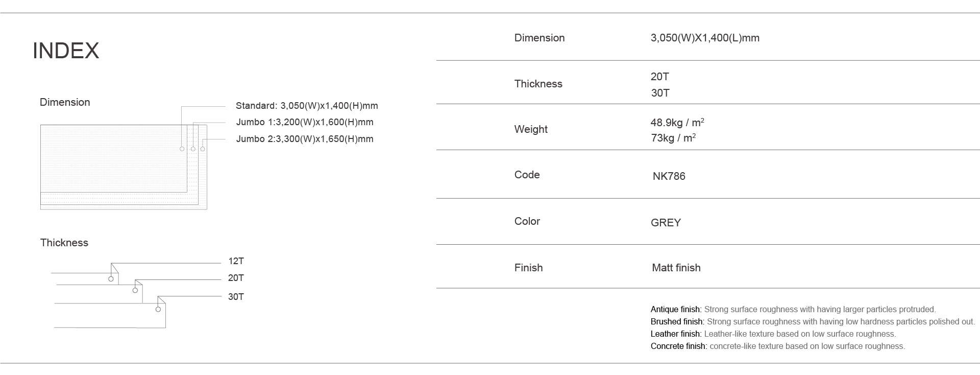Click the GREY color value
Image resolution: width=980 pixels, height=375 pixels.
click(666, 223)
